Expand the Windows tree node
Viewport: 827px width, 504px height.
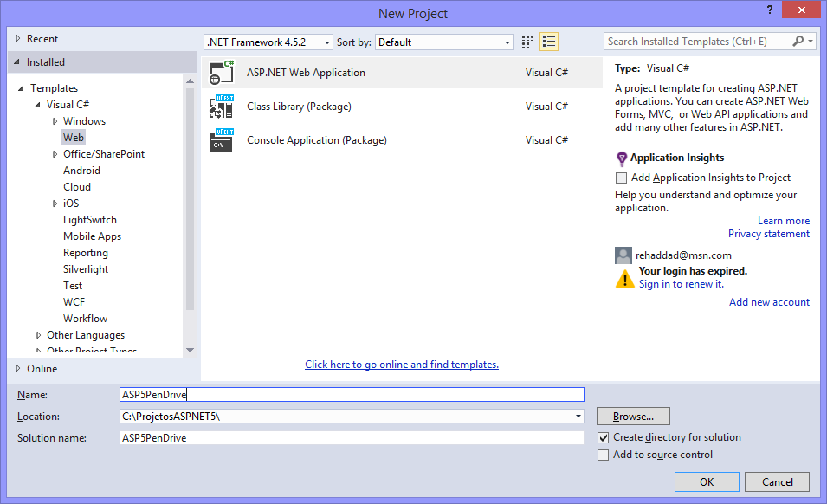point(55,121)
